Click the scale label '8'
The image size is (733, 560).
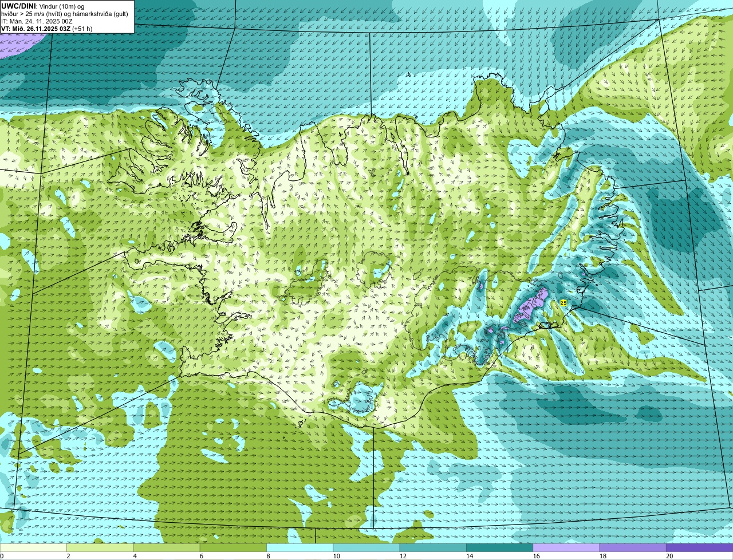(x=268, y=556)
